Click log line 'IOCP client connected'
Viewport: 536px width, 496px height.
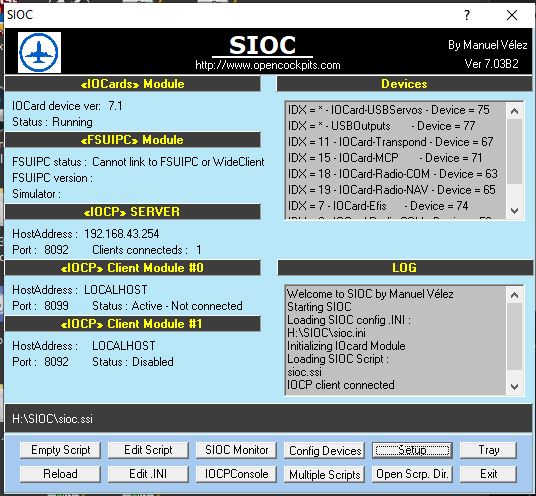click(341, 385)
